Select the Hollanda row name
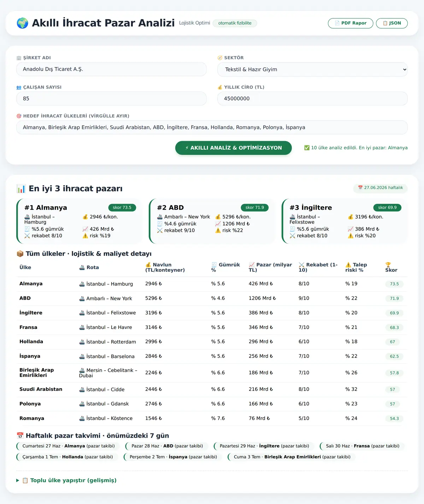The width and height of the screenshot is (424, 504). [31, 342]
